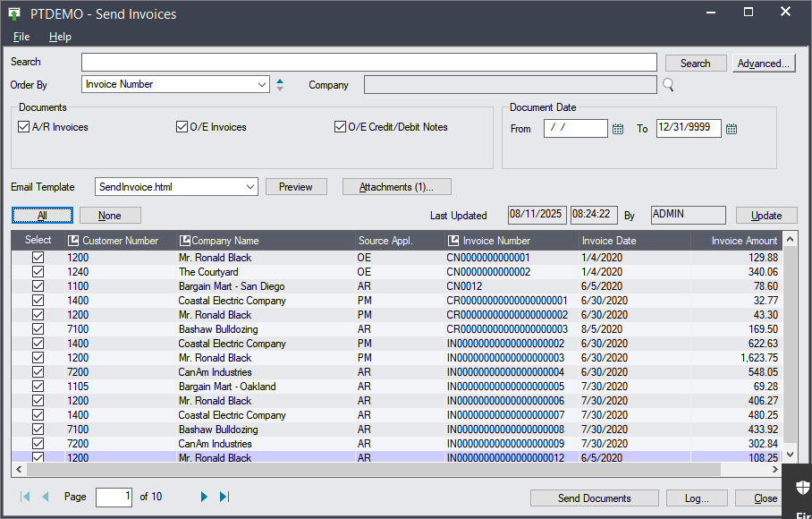Image resolution: width=812 pixels, height=519 pixels.
Task: Open the From date calendar picker
Action: [618, 129]
